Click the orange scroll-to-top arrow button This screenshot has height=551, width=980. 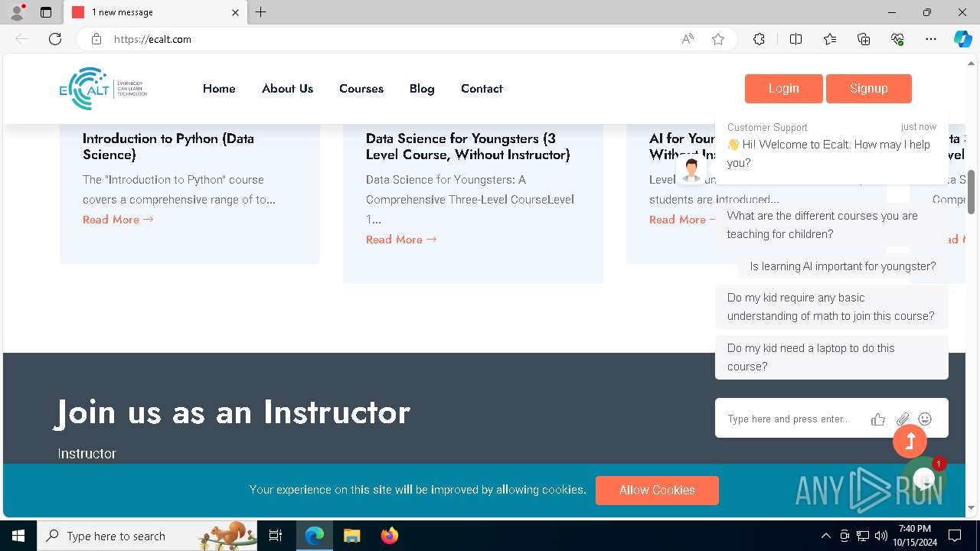tap(910, 440)
